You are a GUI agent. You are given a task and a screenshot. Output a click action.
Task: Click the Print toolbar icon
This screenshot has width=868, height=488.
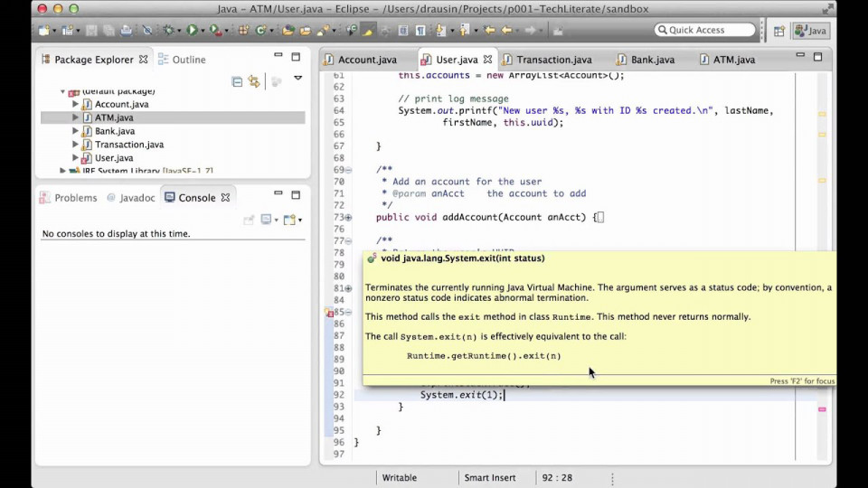click(126, 30)
